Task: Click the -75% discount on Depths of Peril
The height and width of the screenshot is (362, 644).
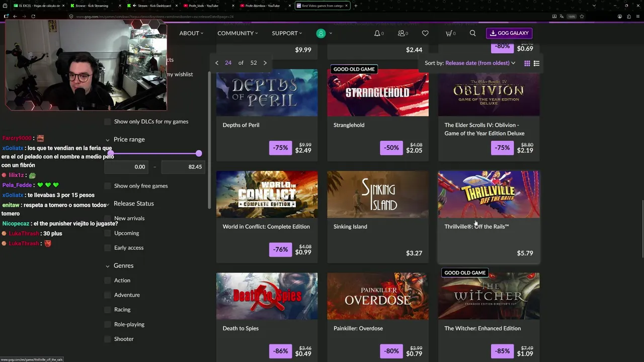Action: pyautogui.click(x=280, y=148)
